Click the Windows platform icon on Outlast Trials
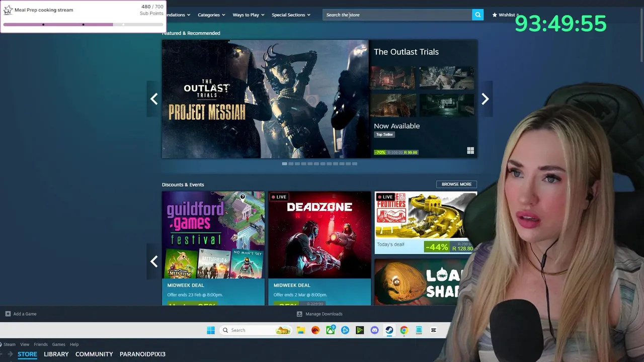 click(470, 150)
